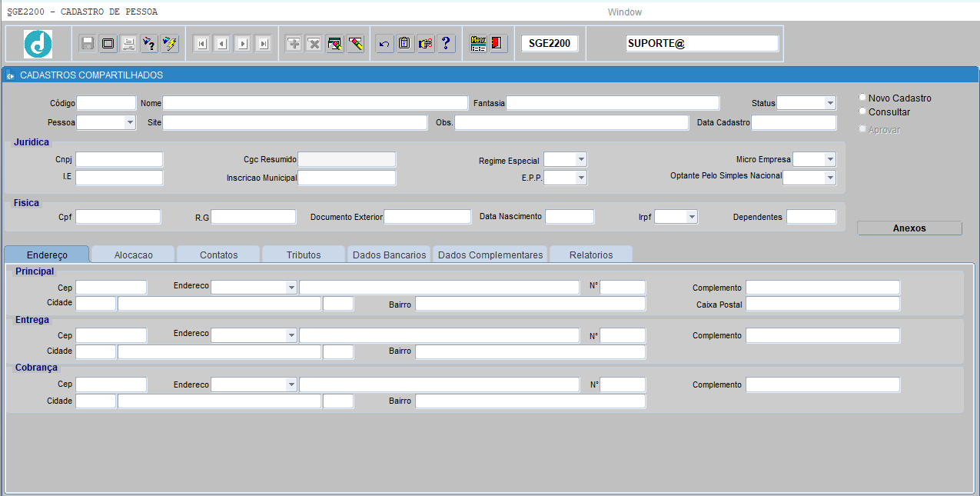The height and width of the screenshot is (496, 980).
Task: Switch to the Alocacao tab
Action: 133,255
